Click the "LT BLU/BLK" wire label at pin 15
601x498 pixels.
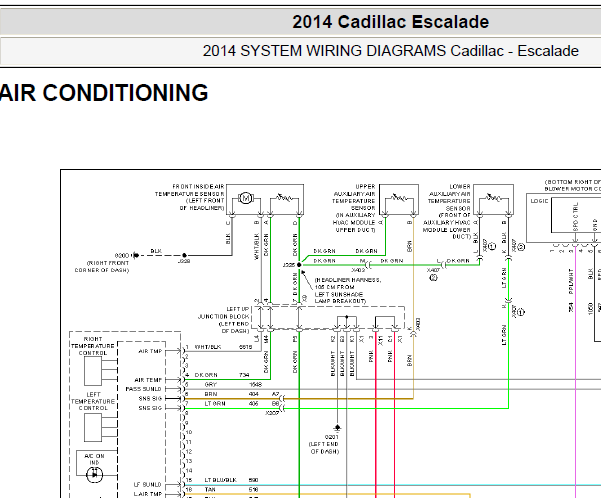click(x=220, y=480)
